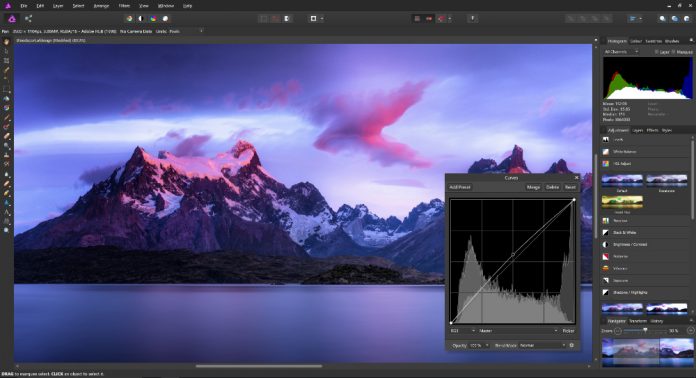Viewport: 696px width, 378px height.
Task: Open the Master channel dropdown in Curves
Action: (518, 331)
